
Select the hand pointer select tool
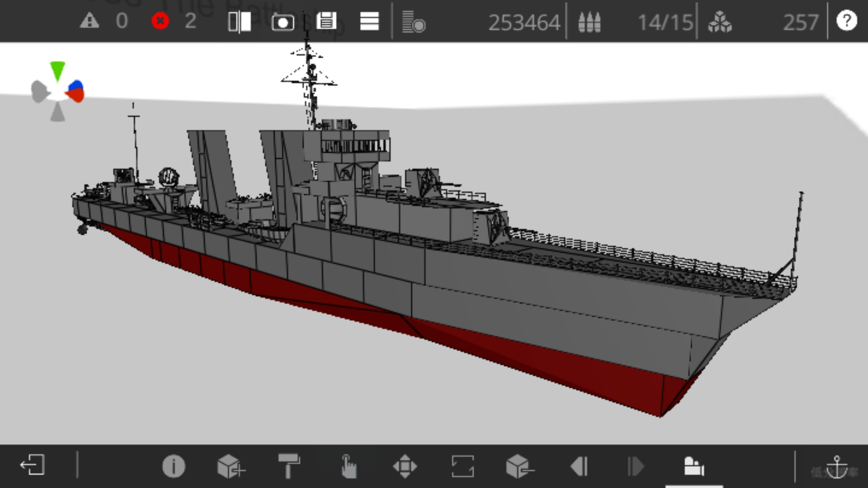coord(348,466)
